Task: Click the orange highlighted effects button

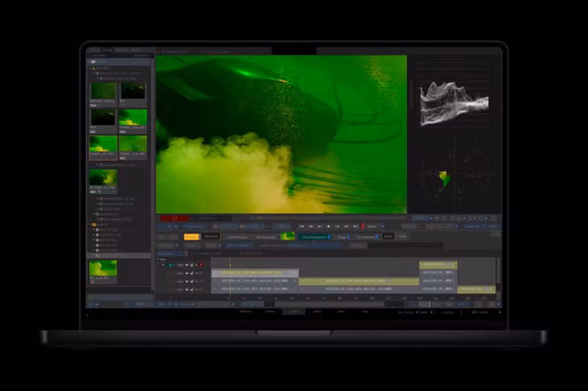Action: pos(191,237)
